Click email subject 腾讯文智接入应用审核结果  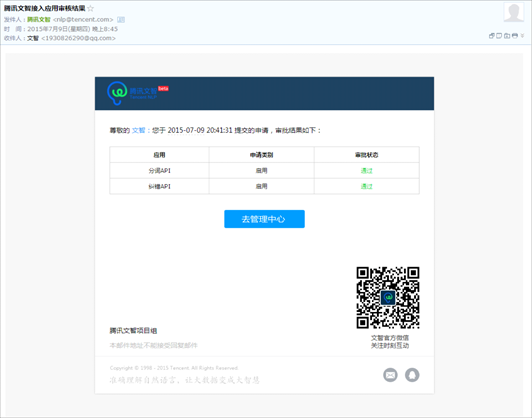pyautogui.click(x=44, y=8)
